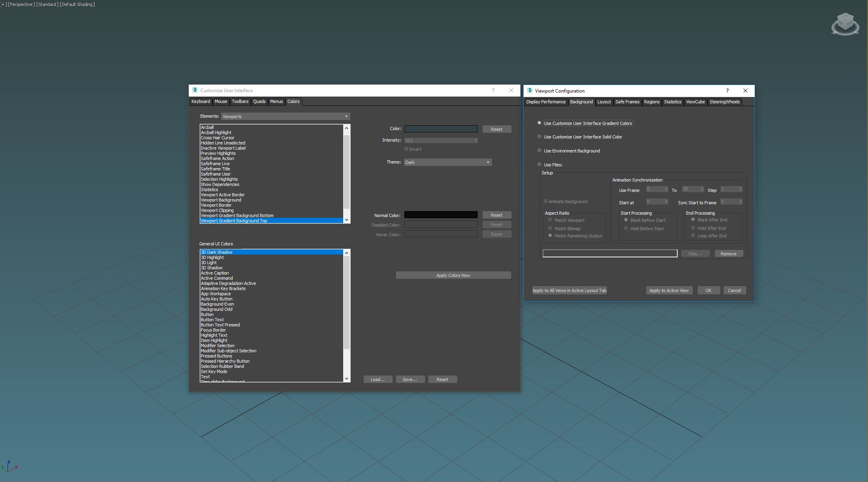Open the Keyboard tab
868x482 pixels.
click(x=200, y=101)
